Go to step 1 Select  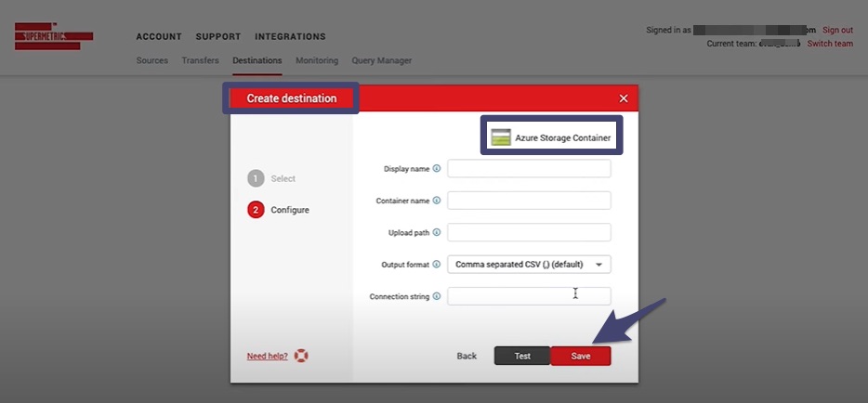click(x=271, y=178)
